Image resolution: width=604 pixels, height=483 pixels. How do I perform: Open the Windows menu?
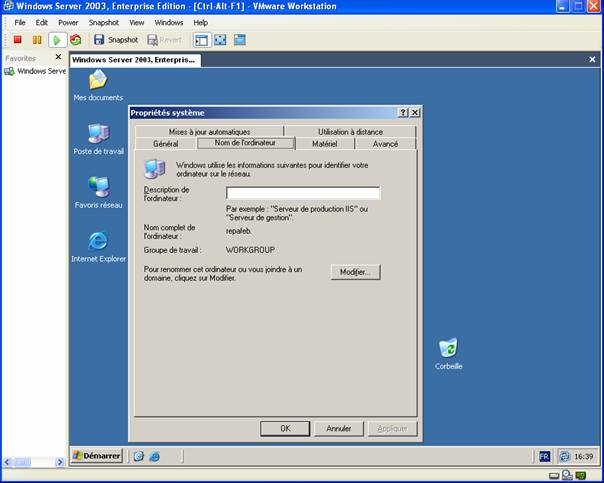pos(169,23)
